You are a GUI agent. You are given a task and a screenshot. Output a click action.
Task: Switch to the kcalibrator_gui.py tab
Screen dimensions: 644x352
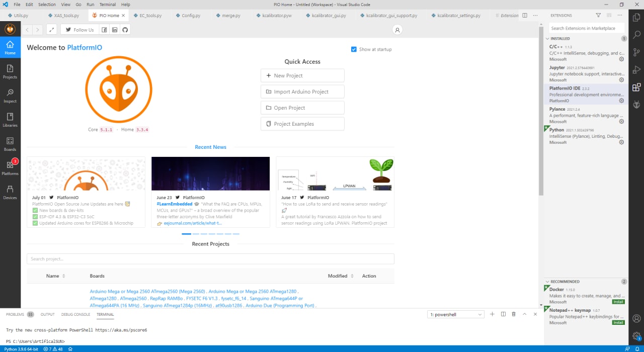pos(329,16)
